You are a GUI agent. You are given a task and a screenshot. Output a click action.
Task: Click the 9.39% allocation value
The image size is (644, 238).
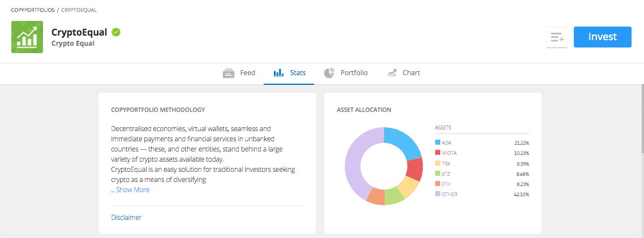coord(522,163)
